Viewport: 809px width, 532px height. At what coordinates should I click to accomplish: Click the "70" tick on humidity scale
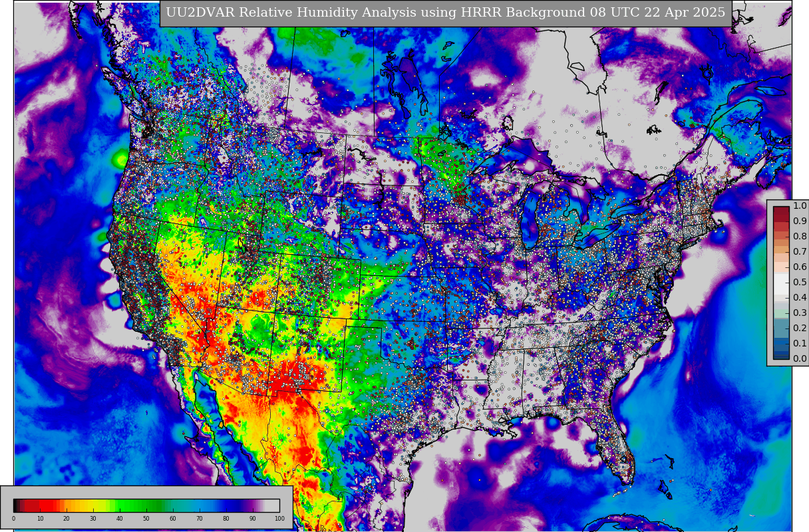(x=200, y=519)
